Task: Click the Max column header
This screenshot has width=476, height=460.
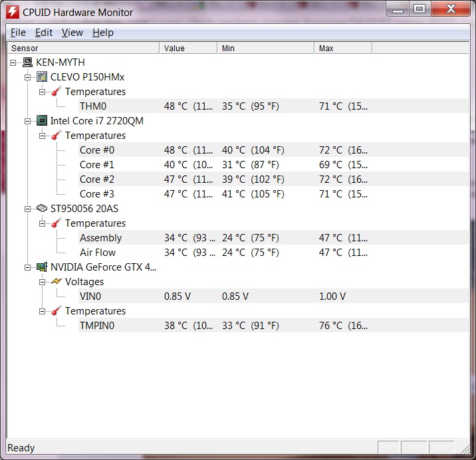Action: click(x=343, y=48)
